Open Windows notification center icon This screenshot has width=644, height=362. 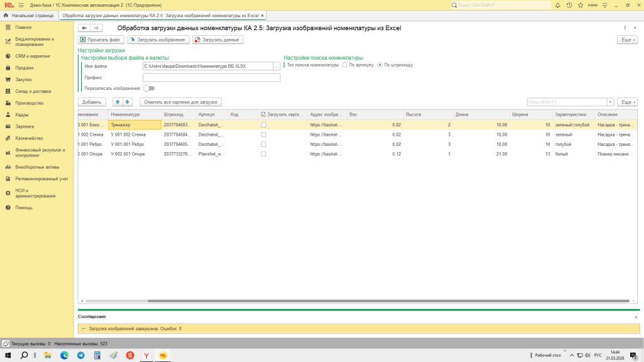pyautogui.click(x=634, y=356)
